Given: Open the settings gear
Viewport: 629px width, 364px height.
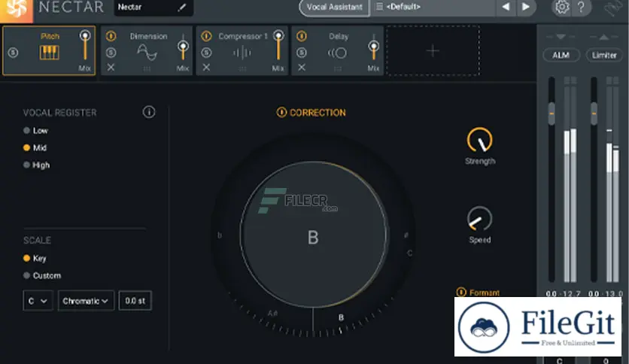Looking at the screenshot, I should click(x=562, y=7).
